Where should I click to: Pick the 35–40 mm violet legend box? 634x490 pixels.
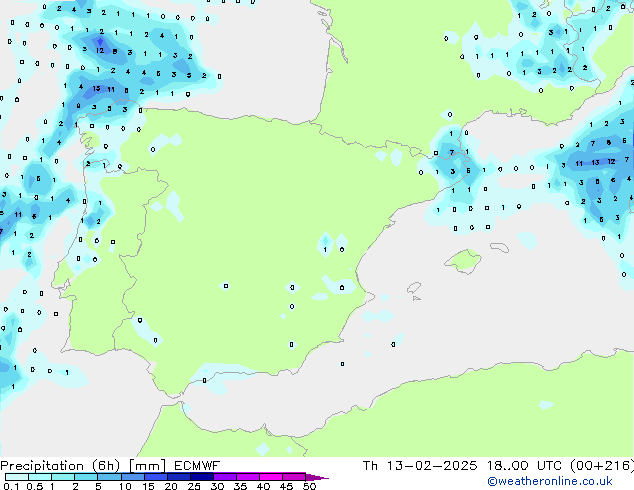point(247,477)
